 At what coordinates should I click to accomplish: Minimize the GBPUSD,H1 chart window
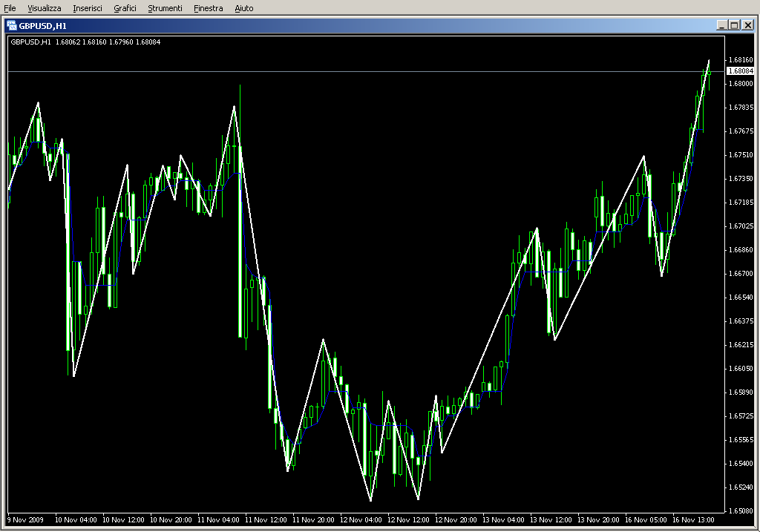(721, 24)
